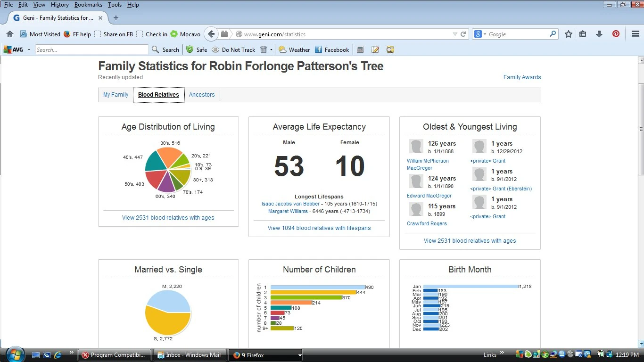The width and height of the screenshot is (644, 362).
Task: Open Edward MacGregor profile link
Action: [x=429, y=196]
